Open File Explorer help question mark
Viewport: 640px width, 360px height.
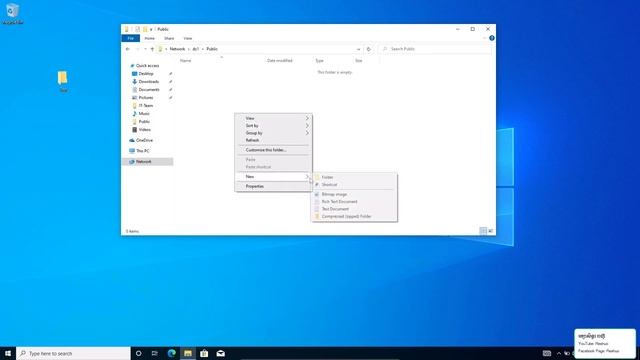coord(492,38)
